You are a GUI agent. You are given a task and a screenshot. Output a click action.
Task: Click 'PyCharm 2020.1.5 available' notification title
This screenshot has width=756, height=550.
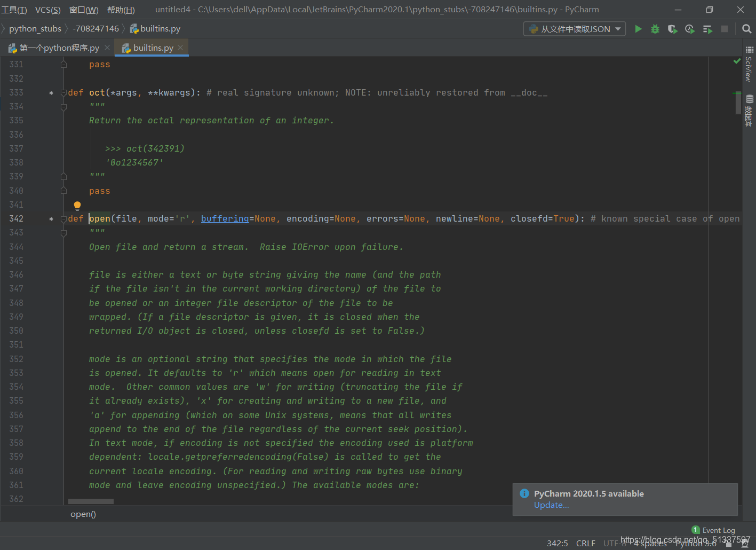589,493
